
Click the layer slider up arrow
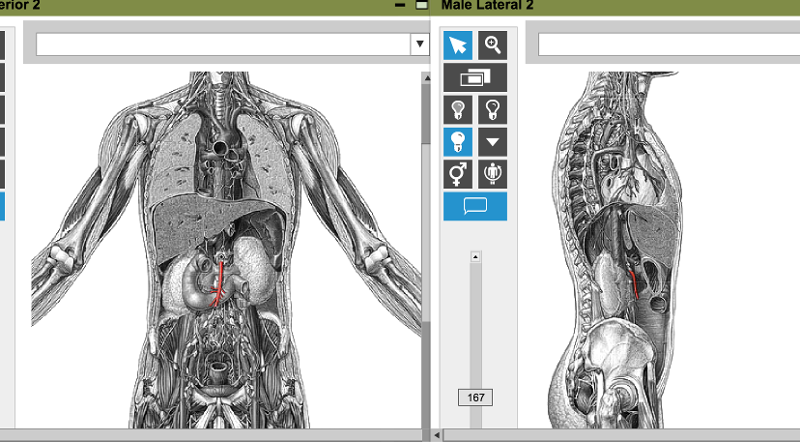(x=475, y=257)
